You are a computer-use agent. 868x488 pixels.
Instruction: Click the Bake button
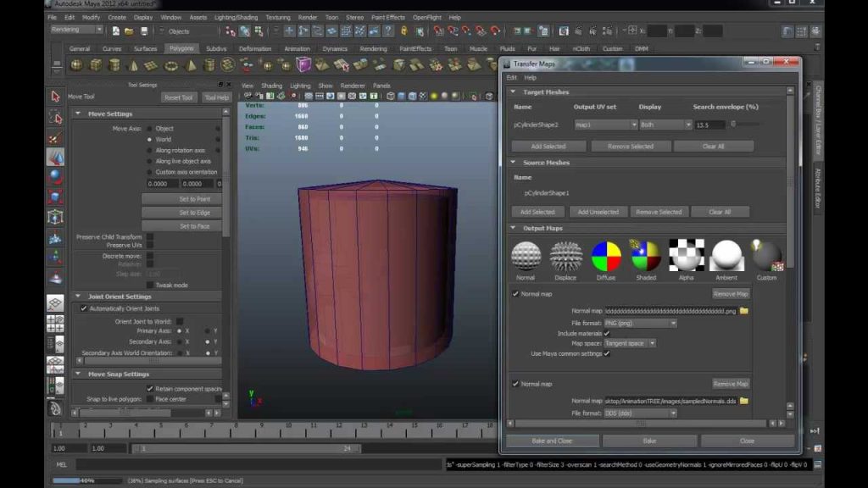[x=649, y=441]
